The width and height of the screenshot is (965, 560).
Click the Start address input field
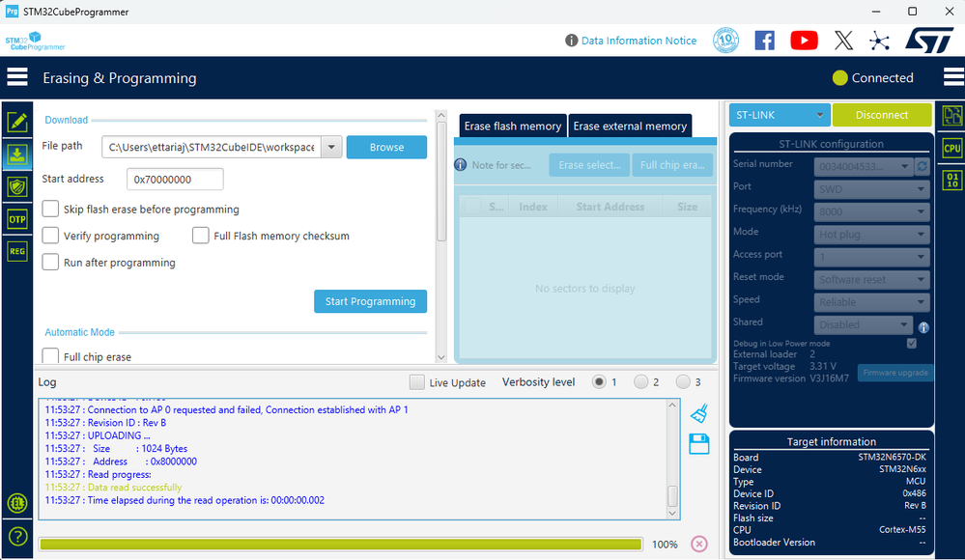(x=175, y=179)
